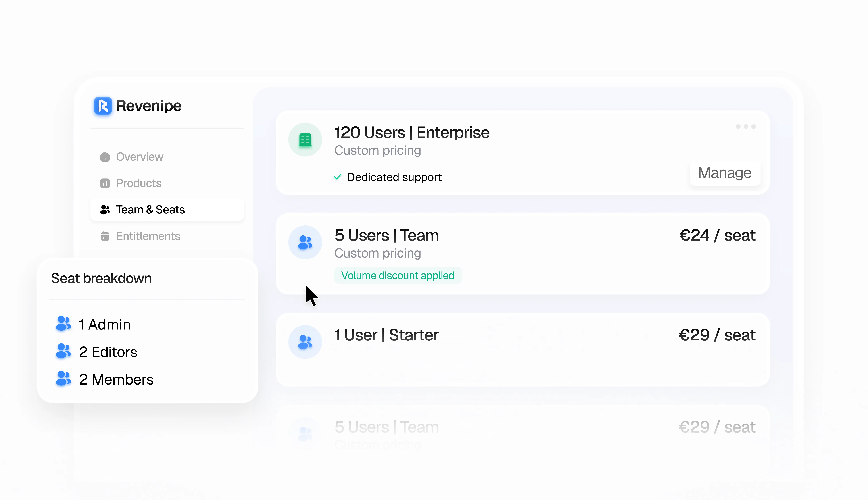This screenshot has height=500, width=868.
Task: Click the Revenipe brand name
Action: pos(149,106)
